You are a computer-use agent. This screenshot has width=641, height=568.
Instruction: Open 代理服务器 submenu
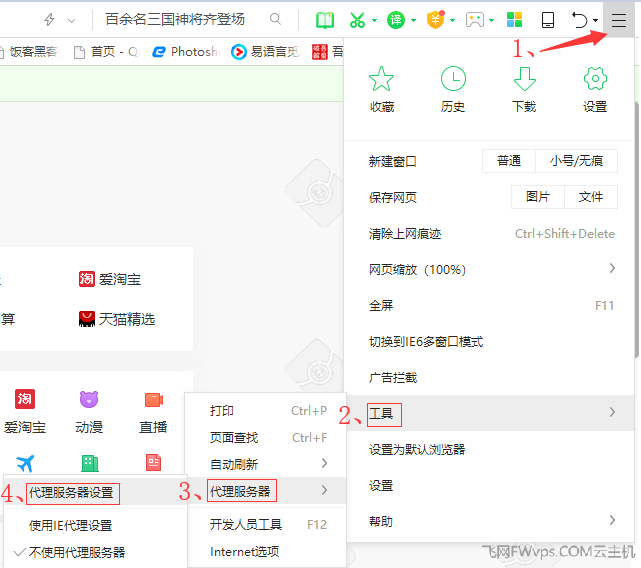pyautogui.click(x=267, y=490)
